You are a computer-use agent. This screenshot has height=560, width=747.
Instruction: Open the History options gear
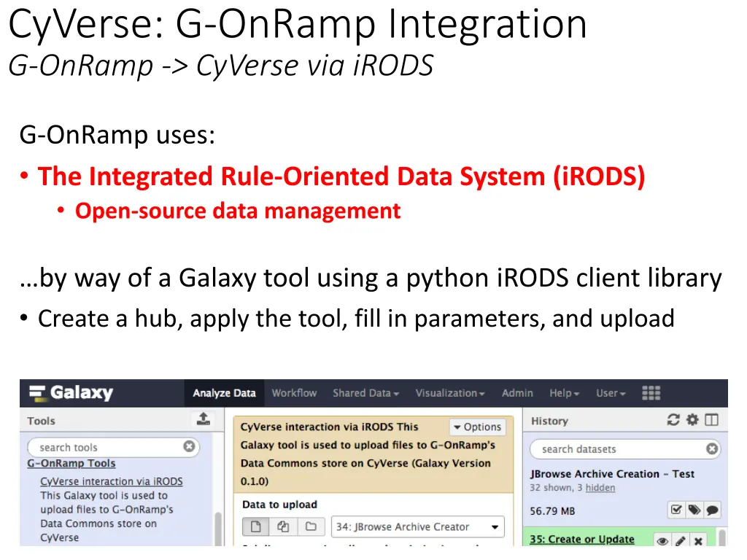pos(692,419)
